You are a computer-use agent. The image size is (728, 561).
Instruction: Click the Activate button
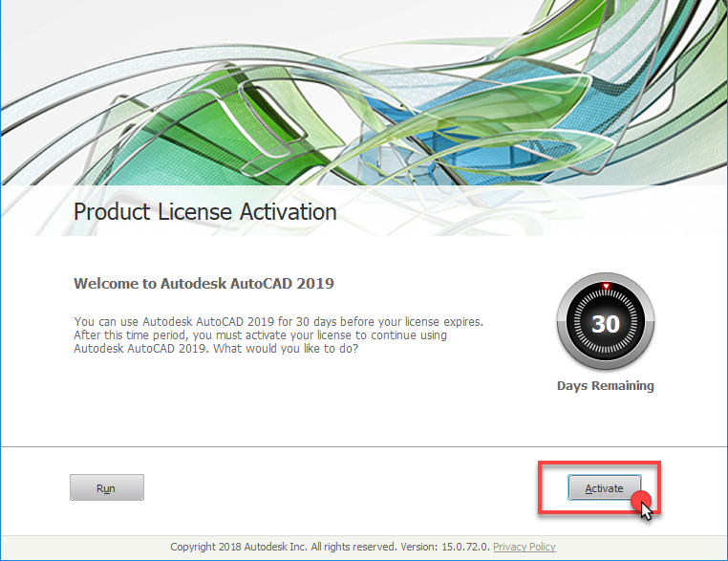[x=604, y=487]
